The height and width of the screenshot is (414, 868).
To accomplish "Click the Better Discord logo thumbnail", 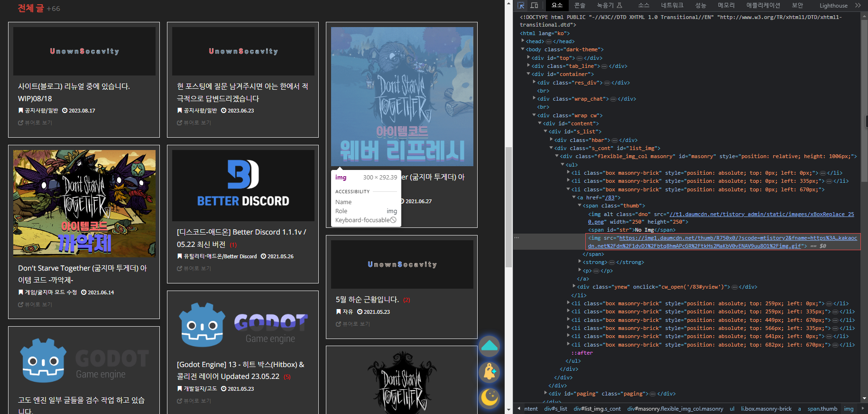I will click(x=243, y=186).
